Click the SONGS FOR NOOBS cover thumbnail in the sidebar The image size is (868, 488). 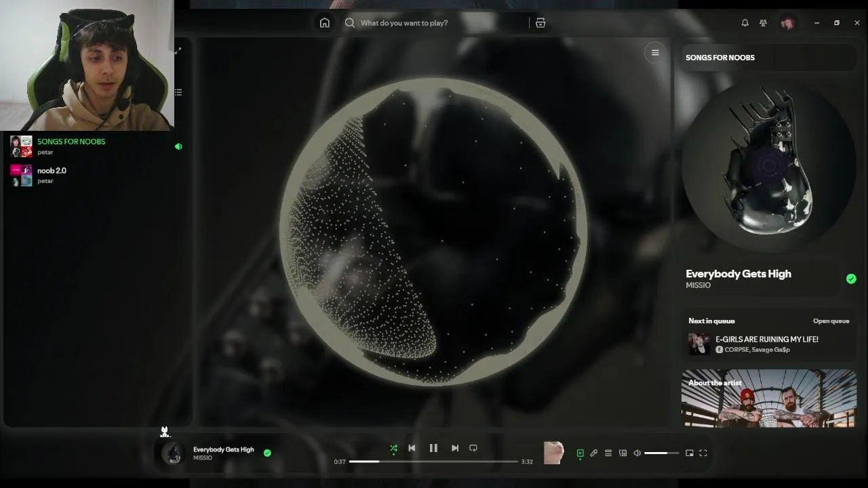click(21, 146)
